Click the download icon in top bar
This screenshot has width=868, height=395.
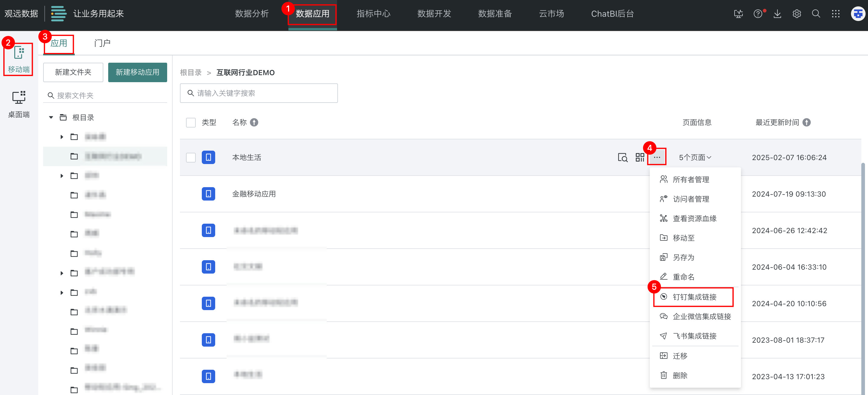pos(777,14)
